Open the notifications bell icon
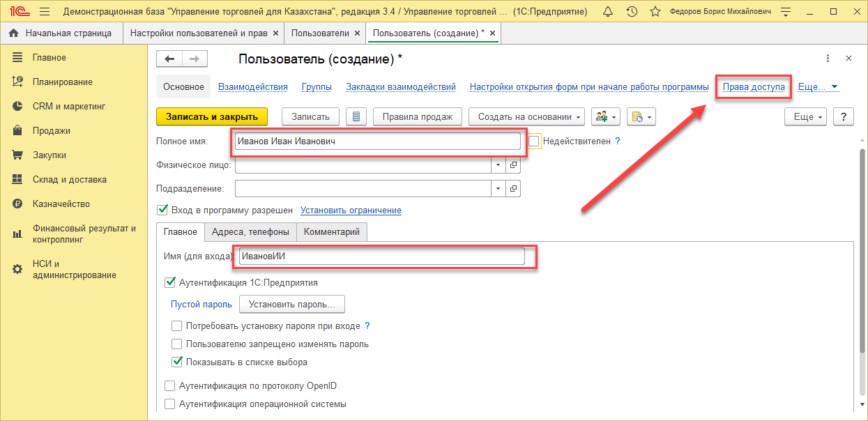 (x=608, y=12)
